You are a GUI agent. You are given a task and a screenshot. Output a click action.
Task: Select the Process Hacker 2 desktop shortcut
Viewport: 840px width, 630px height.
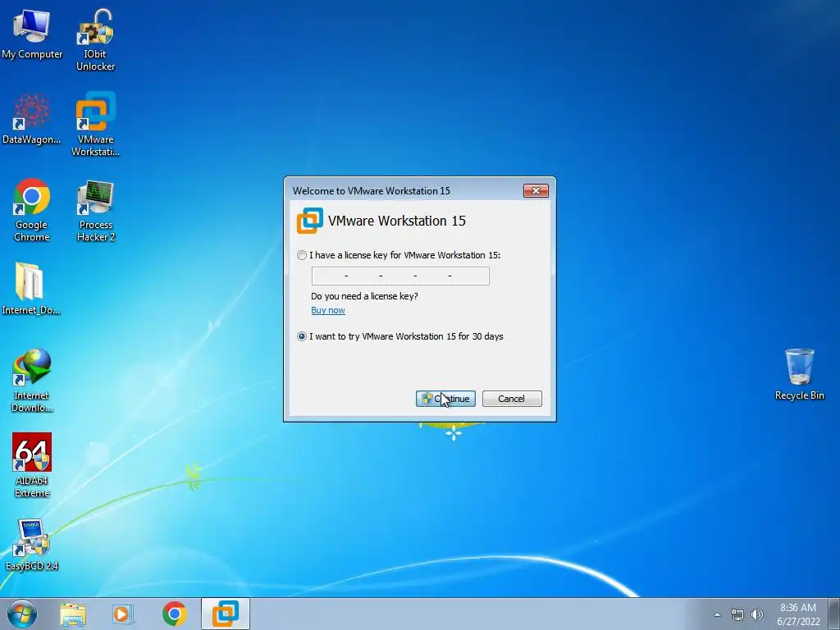(x=95, y=210)
